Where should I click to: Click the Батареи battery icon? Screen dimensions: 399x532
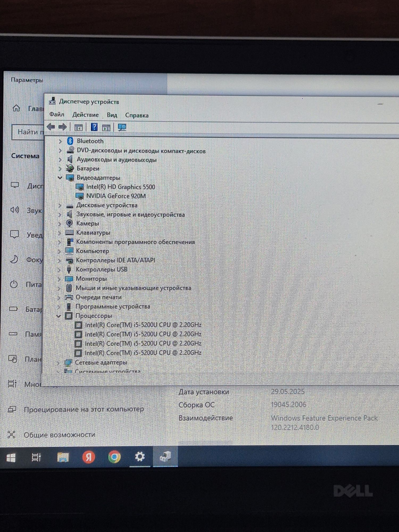click(70, 168)
